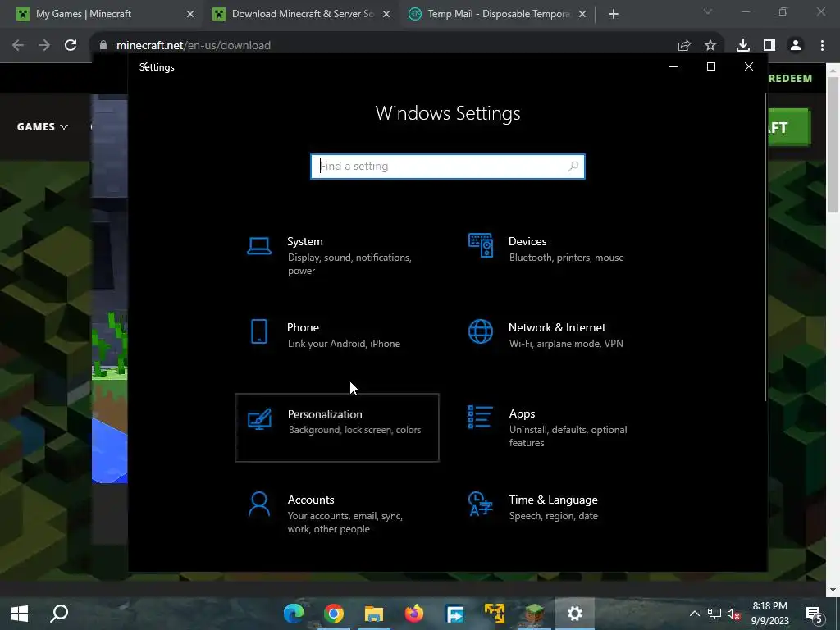The height and width of the screenshot is (630, 840).
Task: Open taskbar search magnifier
Action: (59, 614)
